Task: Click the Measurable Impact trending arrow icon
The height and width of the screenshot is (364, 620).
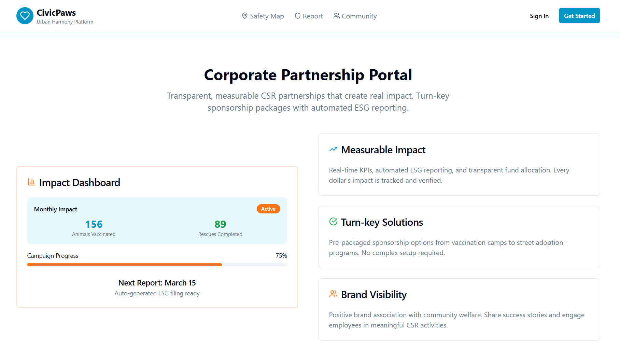Action: coord(333,149)
